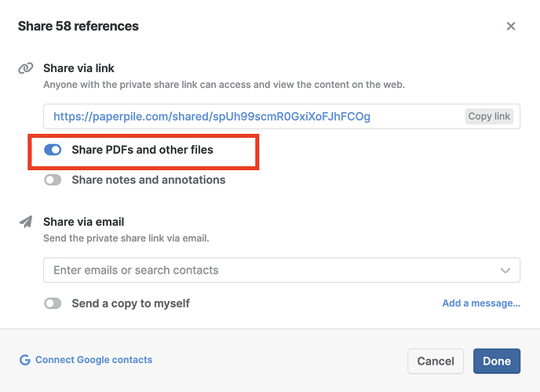
Task: Focus the Enter emails or search contacts field
Action: [x=282, y=270]
